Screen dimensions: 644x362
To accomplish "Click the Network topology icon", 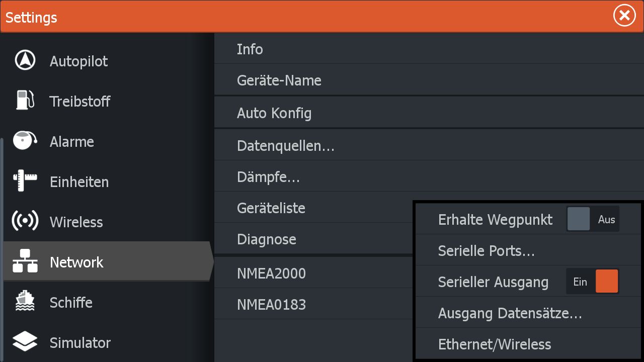I will click(x=25, y=262).
